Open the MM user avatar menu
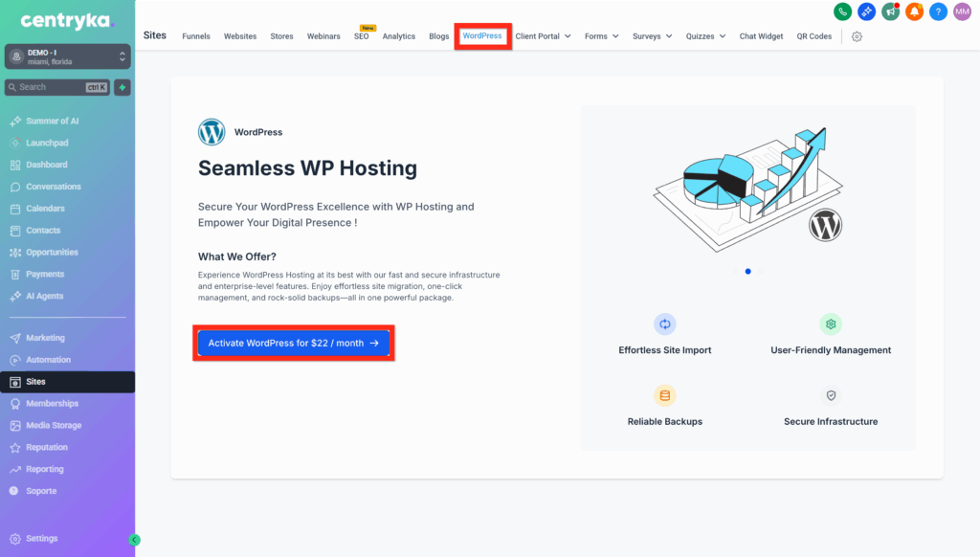Screen dimensions: 980x557 click(963, 11)
